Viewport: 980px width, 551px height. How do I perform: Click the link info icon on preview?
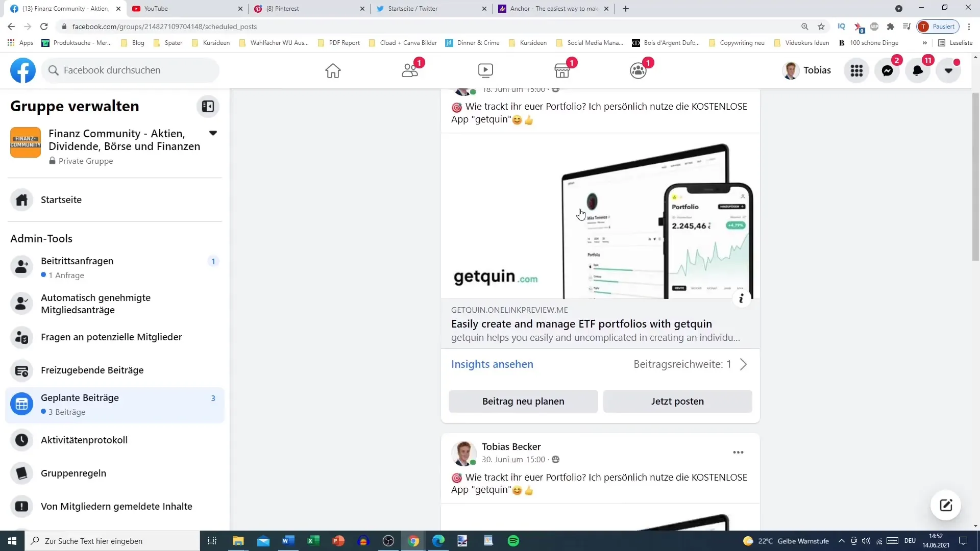pyautogui.click(x=741, y=298)
